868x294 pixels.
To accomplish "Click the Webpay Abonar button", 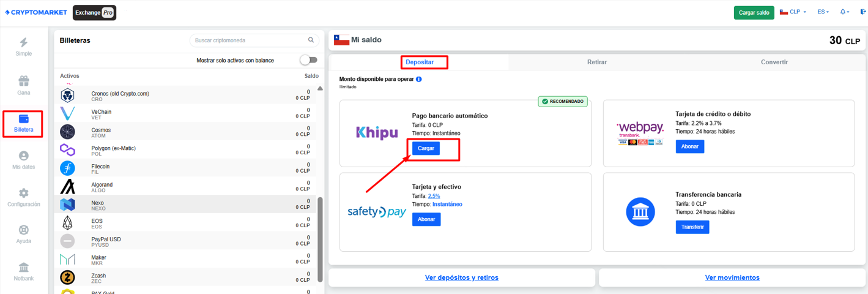I will point(690,146).
